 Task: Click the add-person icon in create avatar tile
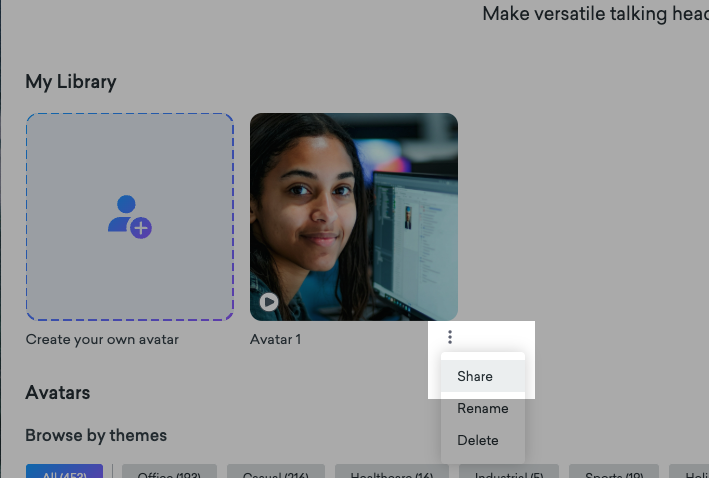[130, 216]
